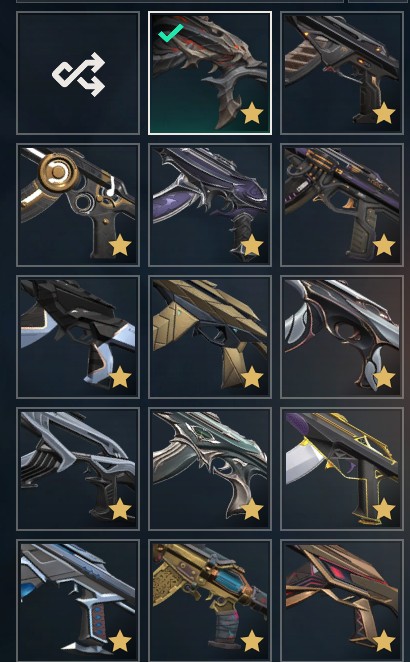Choose the gold disc ornament gun skin
The width and height of the screenshot is (410, 662).
pyautogui.click(x=78, y=205)
